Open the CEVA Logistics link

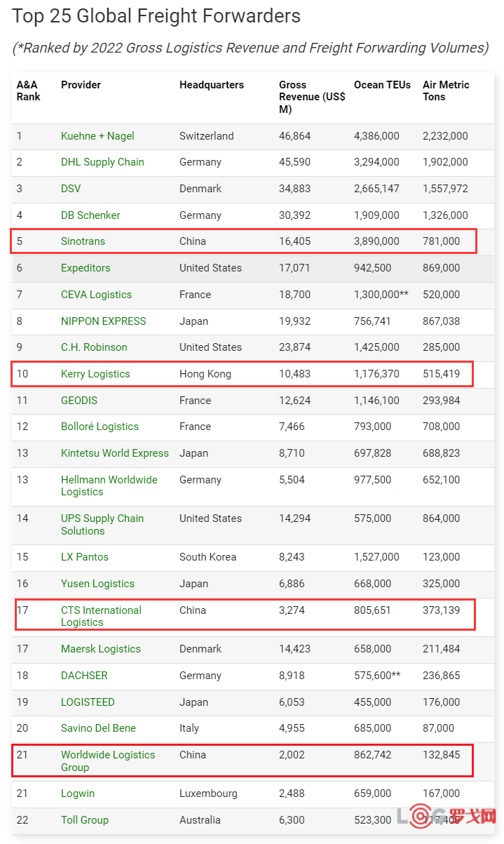click(x=96, y=295)
